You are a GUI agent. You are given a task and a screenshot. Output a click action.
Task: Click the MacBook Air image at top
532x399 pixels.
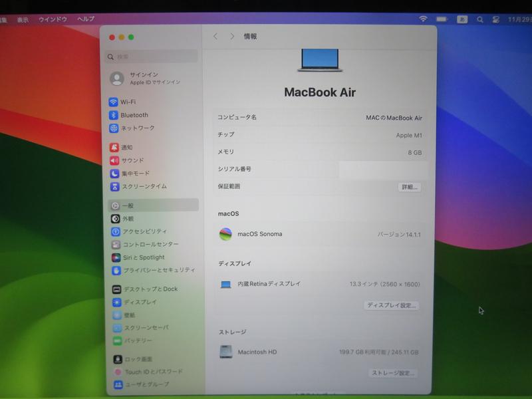(x=320, y=60)
